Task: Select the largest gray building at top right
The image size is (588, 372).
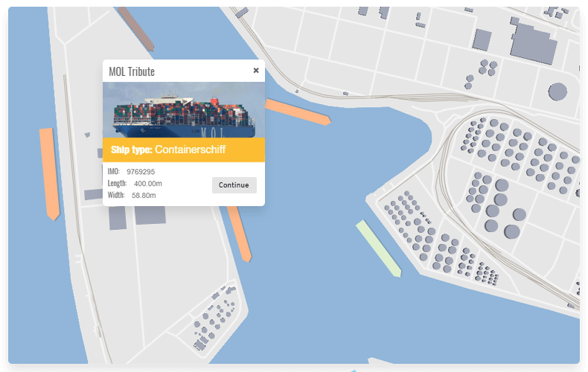Action: click(534, 43)
